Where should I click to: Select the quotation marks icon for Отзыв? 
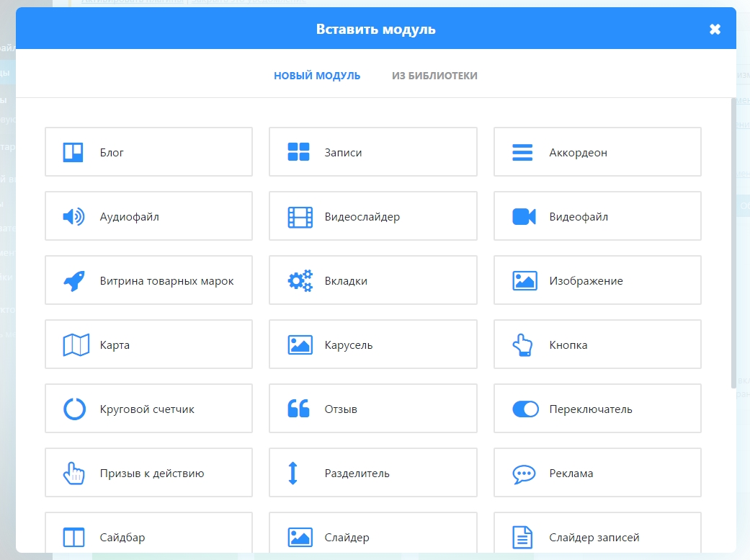click(x=298, y=409)
